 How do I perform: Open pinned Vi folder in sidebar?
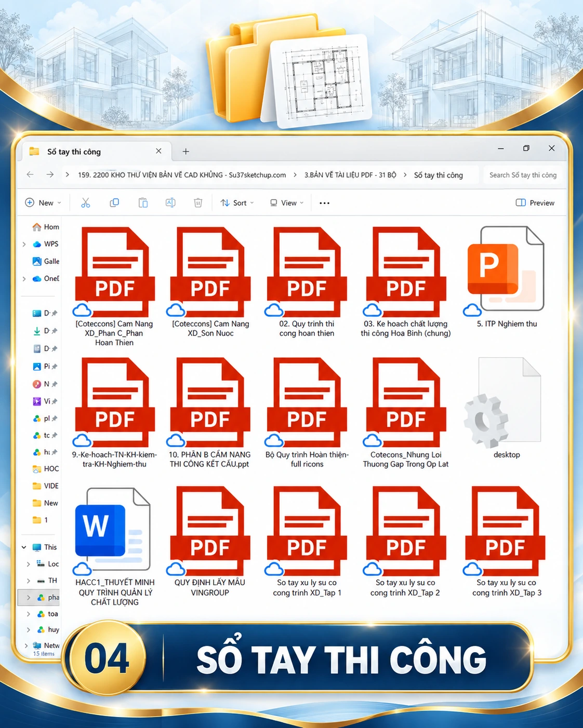[x=45, y=401]
